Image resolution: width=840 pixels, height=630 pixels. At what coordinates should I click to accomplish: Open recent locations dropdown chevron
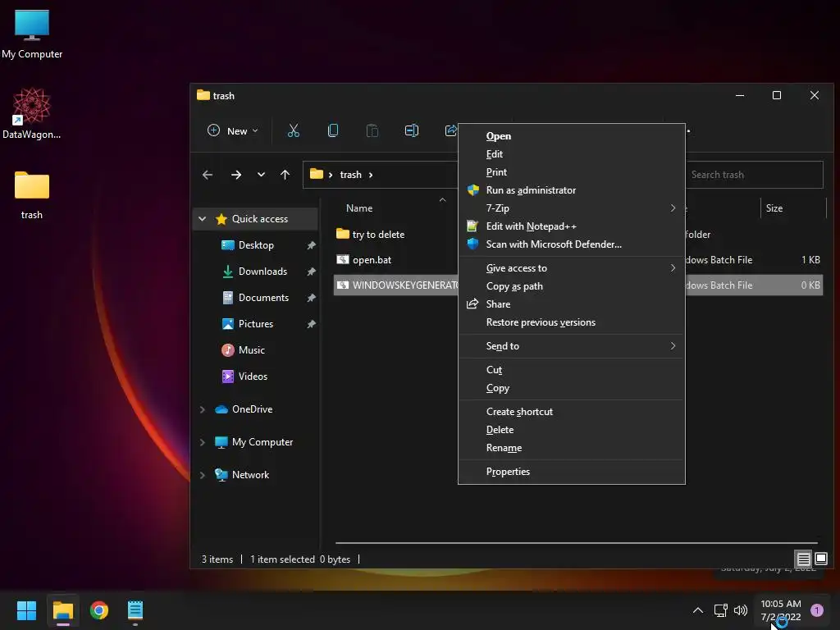(x=261, y=175)
